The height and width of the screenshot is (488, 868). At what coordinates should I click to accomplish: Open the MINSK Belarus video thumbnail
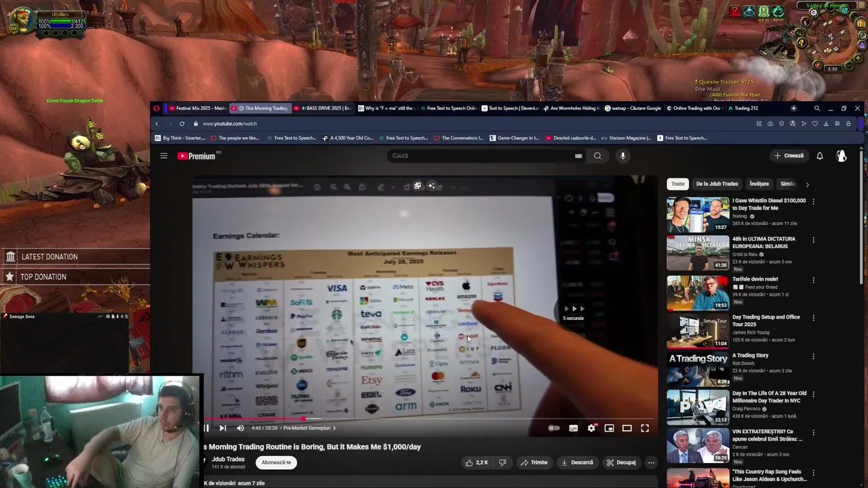(x=698, y=253)
